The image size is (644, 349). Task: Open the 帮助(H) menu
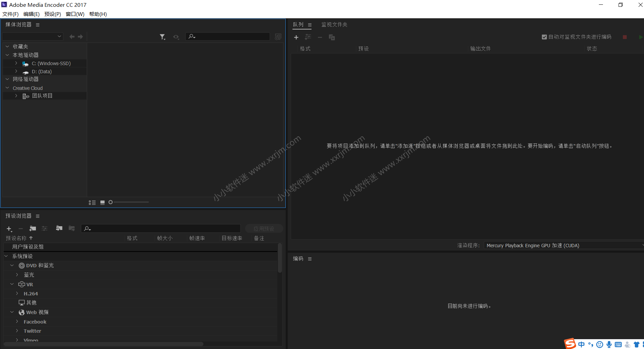(98, 14)
